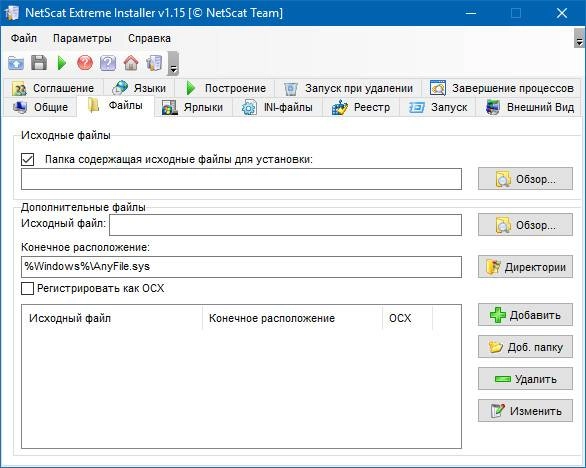Open the Файл menu
This screenshot has height=468, width=586.
(24, 38)
